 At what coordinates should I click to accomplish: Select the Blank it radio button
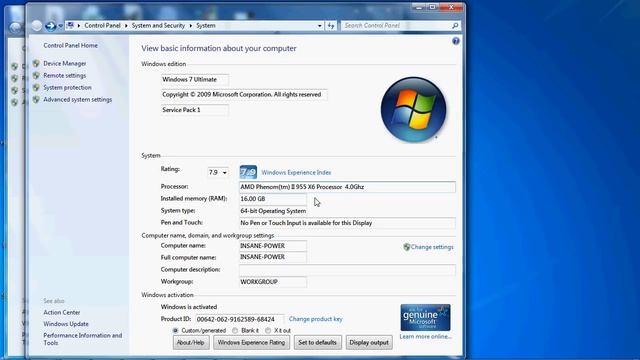point(235,330)
